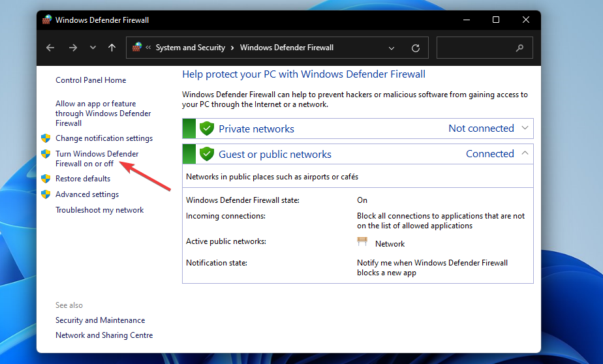The image size is (603, 364).
Task: Click shield icon beside Turn Windows Defender Firewall
Action: [x=46, y=154]
